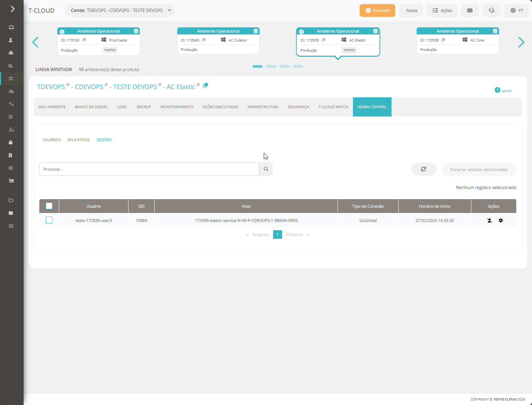Screen dimensions: 532x405
Task: Open the laptop icon in the sidebar
Action: pos(11,27)
